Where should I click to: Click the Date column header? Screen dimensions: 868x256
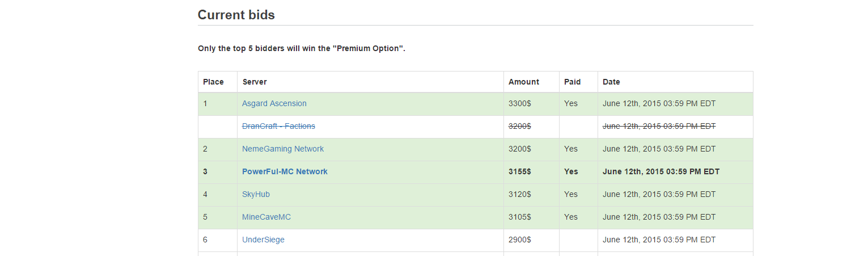(611, 82)
